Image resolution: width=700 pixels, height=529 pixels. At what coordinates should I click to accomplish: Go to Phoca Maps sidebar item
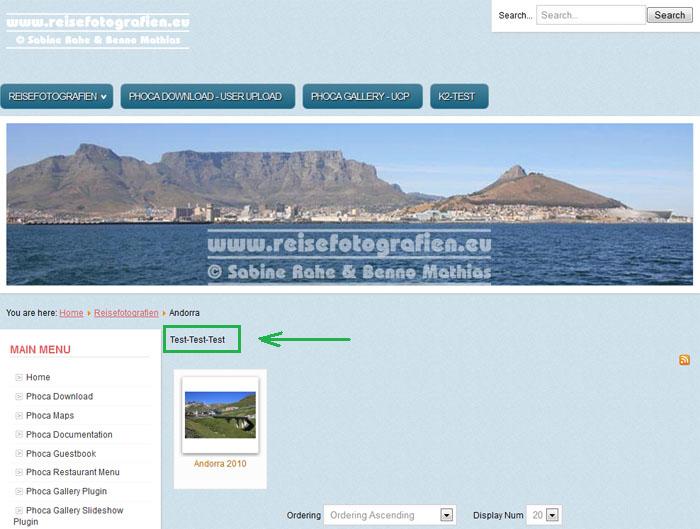tap(49, 416)
